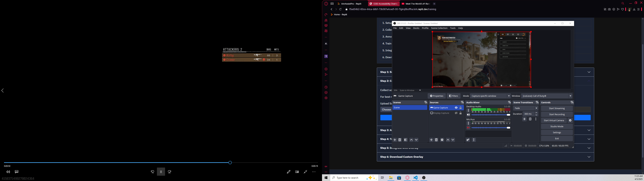This screenshot has height=181, width=644.
Task: Adjust the Desktop Audio volume slider
Action: (508, 115)
